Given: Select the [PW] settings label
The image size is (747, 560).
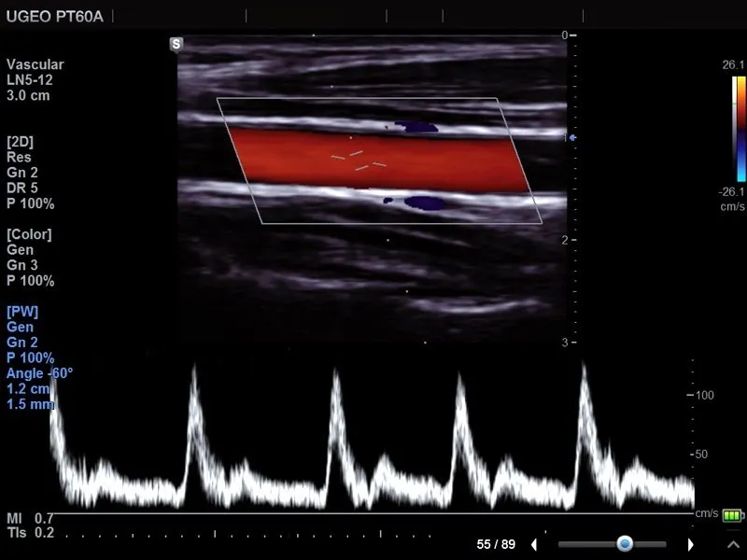Looking at the screenshot, I should click(x=22, y=311).
